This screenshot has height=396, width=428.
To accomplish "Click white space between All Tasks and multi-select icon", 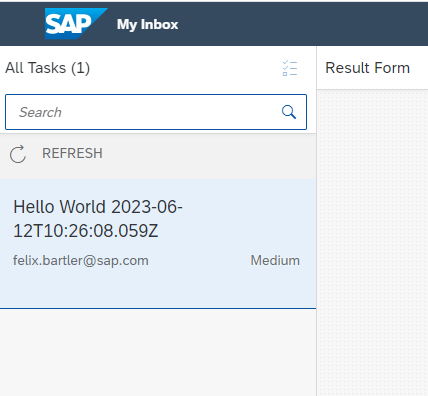I will pyautogui.click(x=186, y=68).
